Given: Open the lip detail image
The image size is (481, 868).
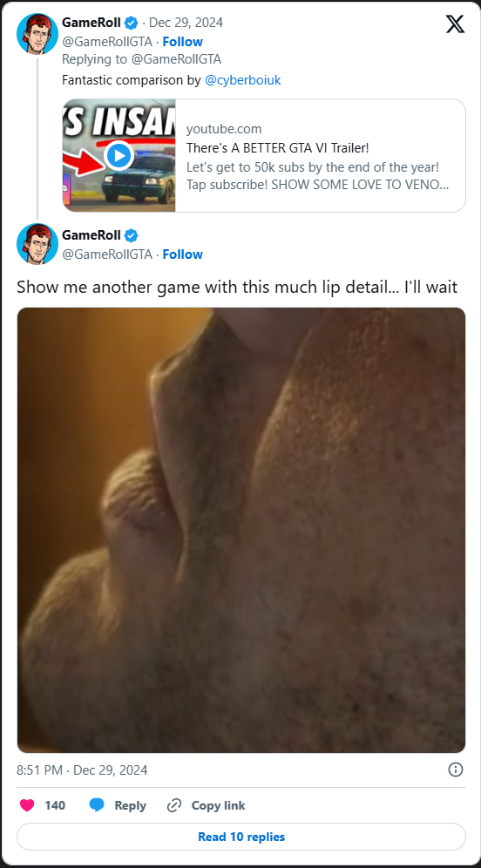Looking at the screenshot, I should point(241,530).
